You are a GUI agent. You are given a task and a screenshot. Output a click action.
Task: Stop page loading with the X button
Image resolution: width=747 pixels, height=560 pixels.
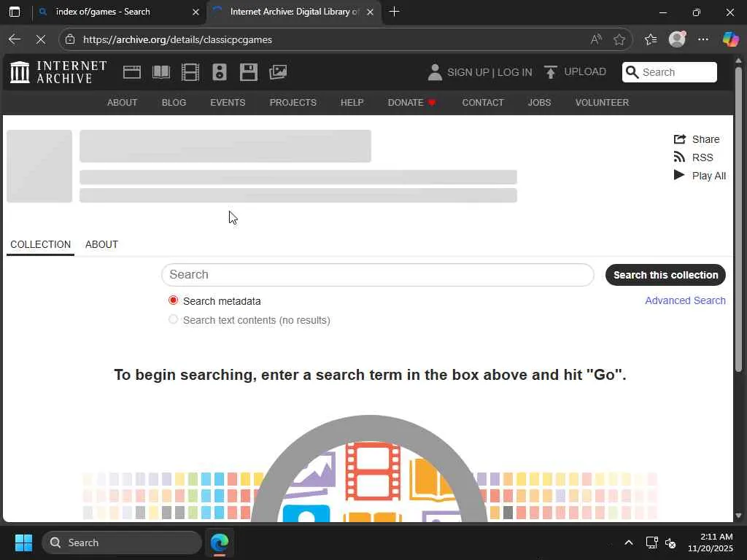41,39
